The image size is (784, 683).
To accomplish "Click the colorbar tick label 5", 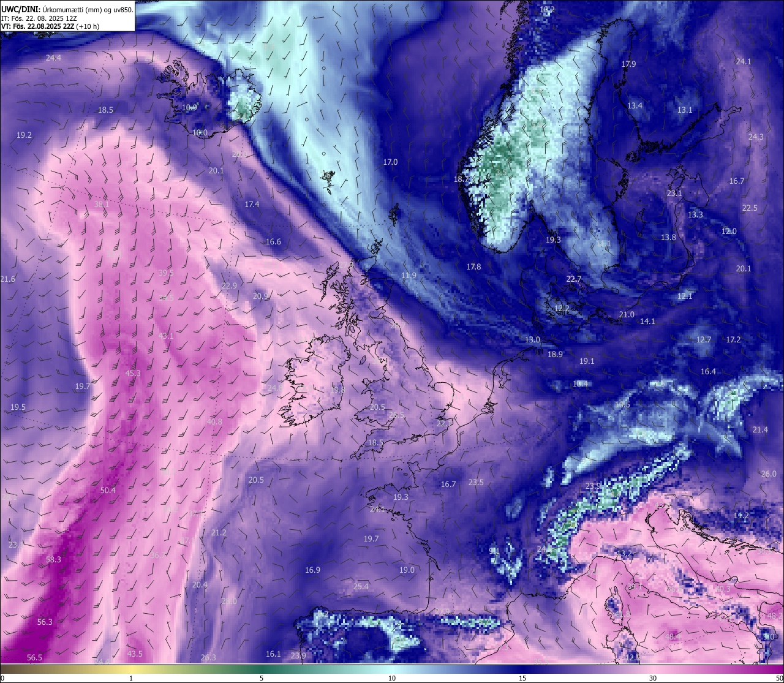I will pyautogui.click(x=262, y=678).
